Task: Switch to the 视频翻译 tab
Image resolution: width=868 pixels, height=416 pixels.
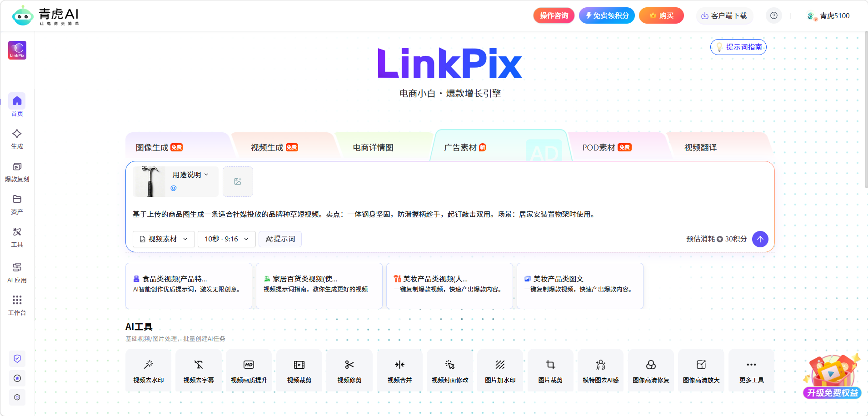Action: click(x=720, y=147)
